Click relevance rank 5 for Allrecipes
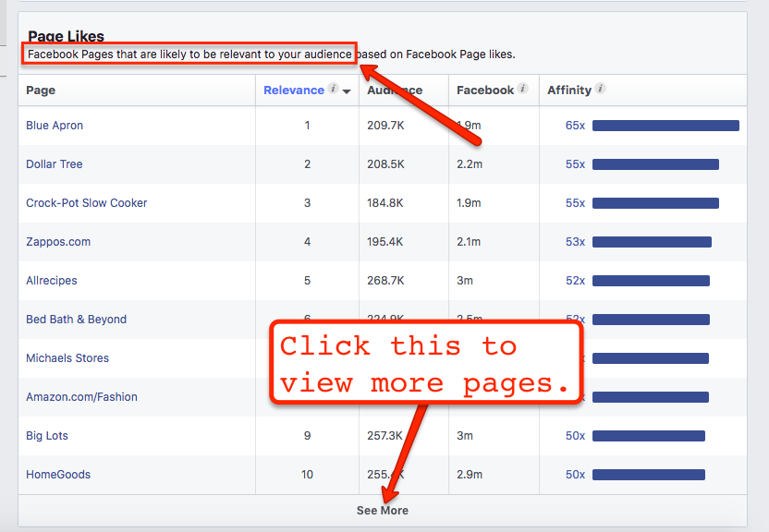769x532 pixels. [x=307, y=281]
